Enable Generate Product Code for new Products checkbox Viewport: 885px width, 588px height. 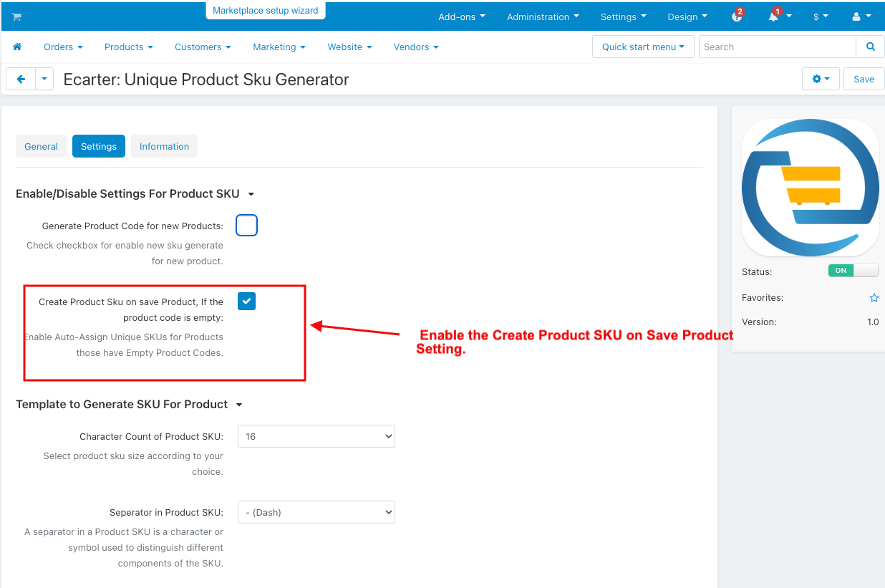(246, 226)
